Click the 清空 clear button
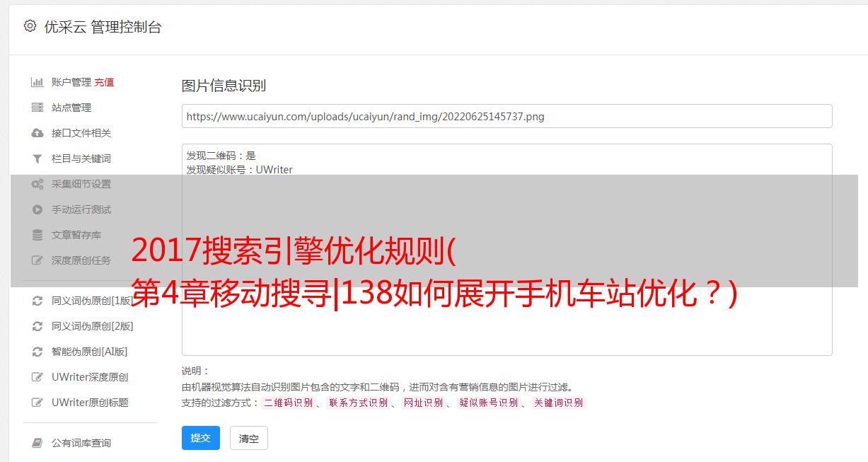 pos(249,438)
